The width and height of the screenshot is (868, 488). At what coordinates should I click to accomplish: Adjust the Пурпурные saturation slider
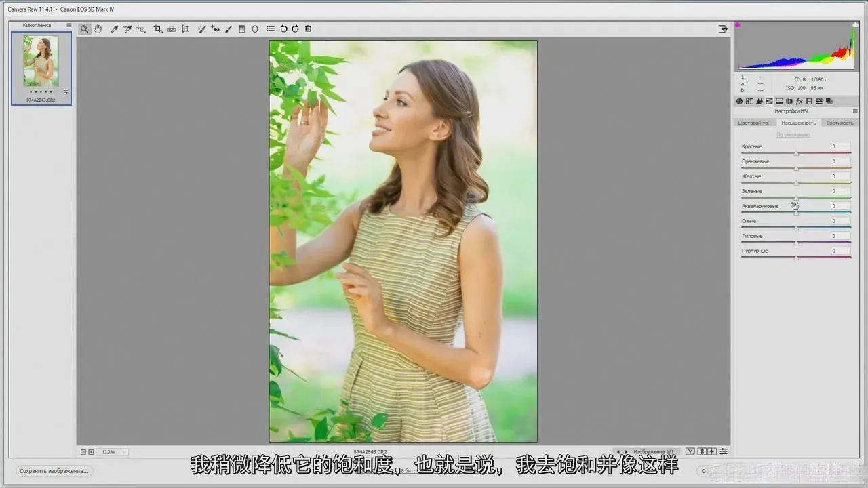click(796, 258)
